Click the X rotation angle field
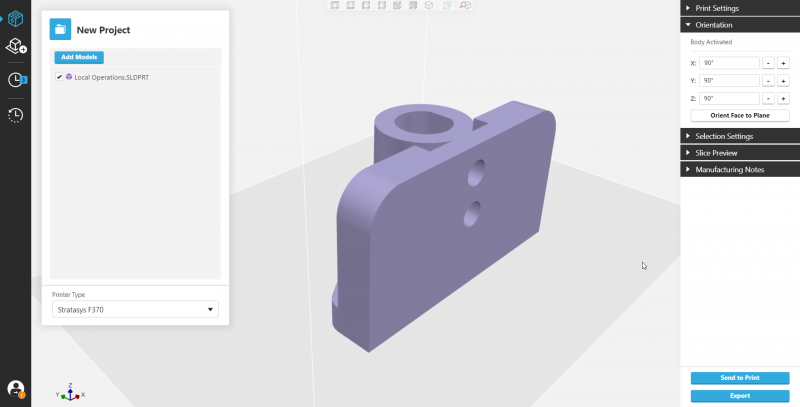800x407 pixels. (x=729, y=63)
